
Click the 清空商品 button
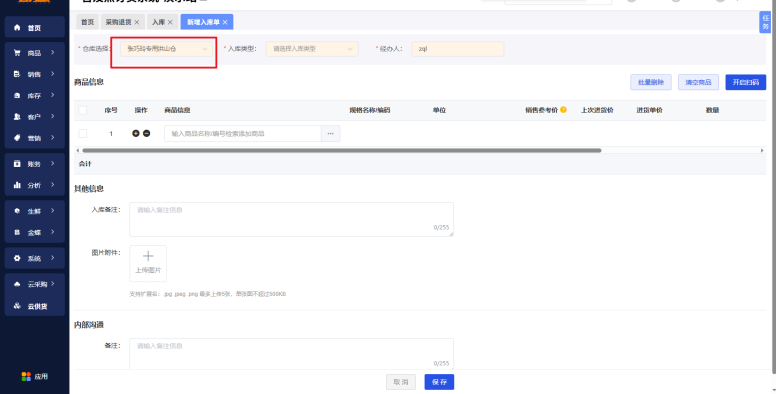coord(698,82)
